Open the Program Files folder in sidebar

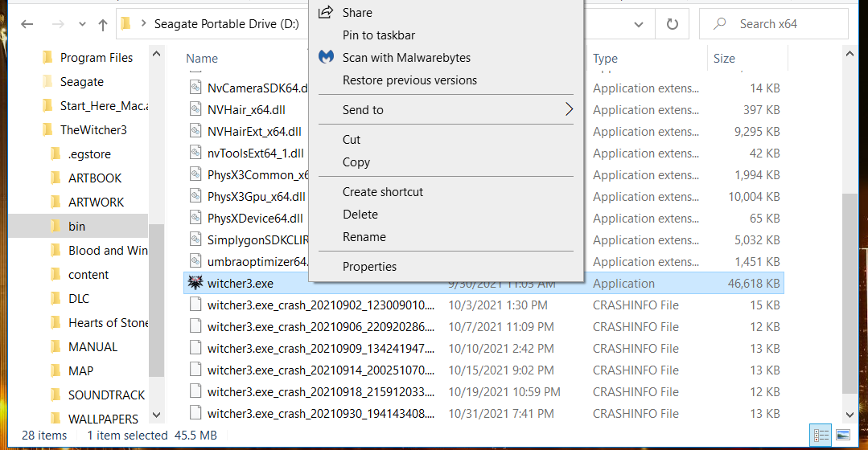tap(96, 58)
